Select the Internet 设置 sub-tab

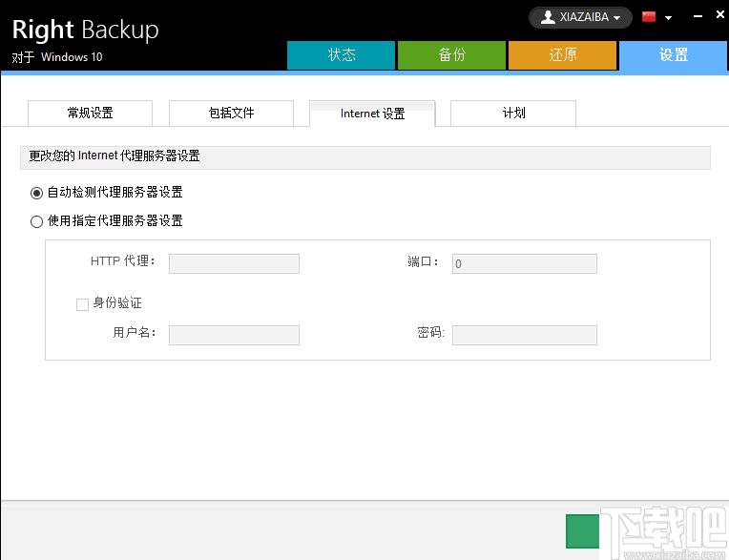(372, 114)
